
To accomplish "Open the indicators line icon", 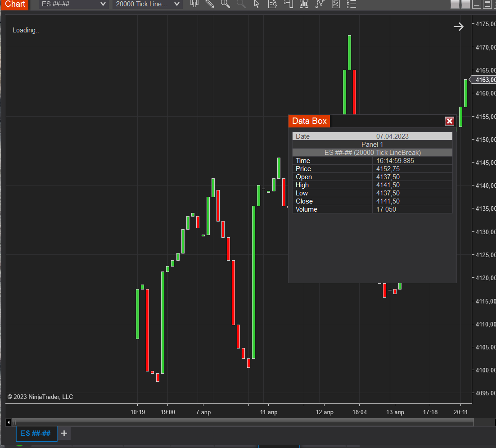I will (320, 4).
